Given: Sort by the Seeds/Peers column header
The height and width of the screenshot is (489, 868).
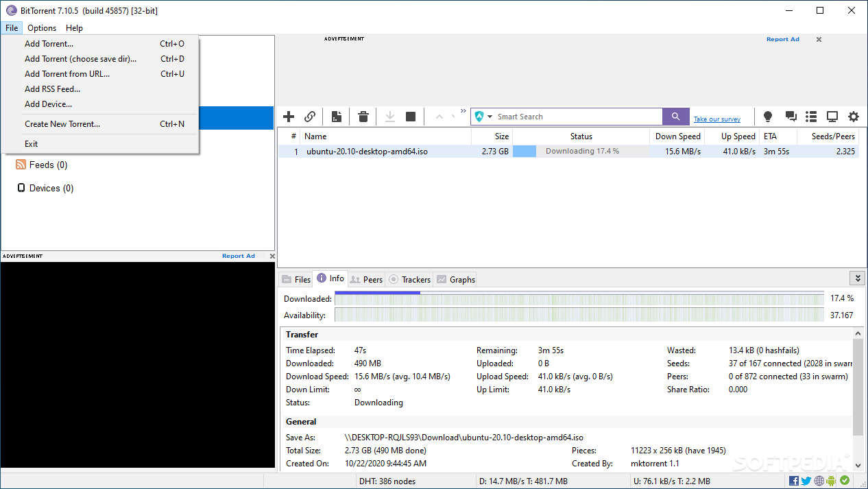Looking at the screenshot, I should click(828, 136).
